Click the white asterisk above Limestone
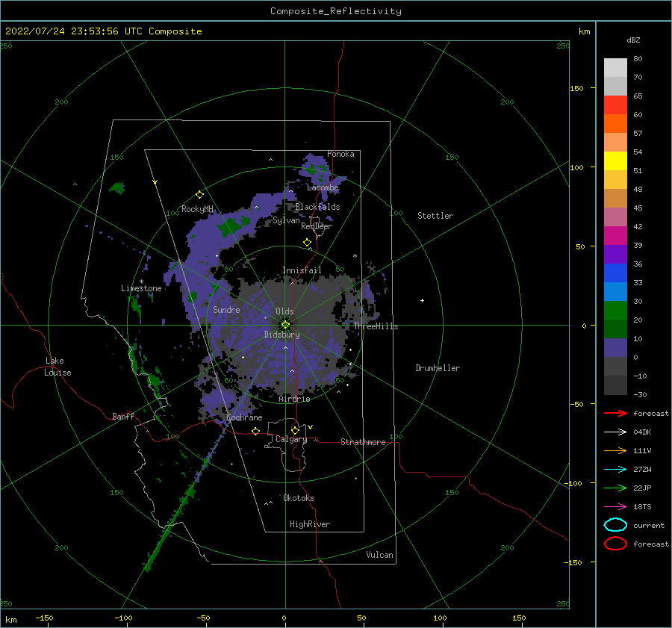Screen dimensions: 672x628 [141, 282]
